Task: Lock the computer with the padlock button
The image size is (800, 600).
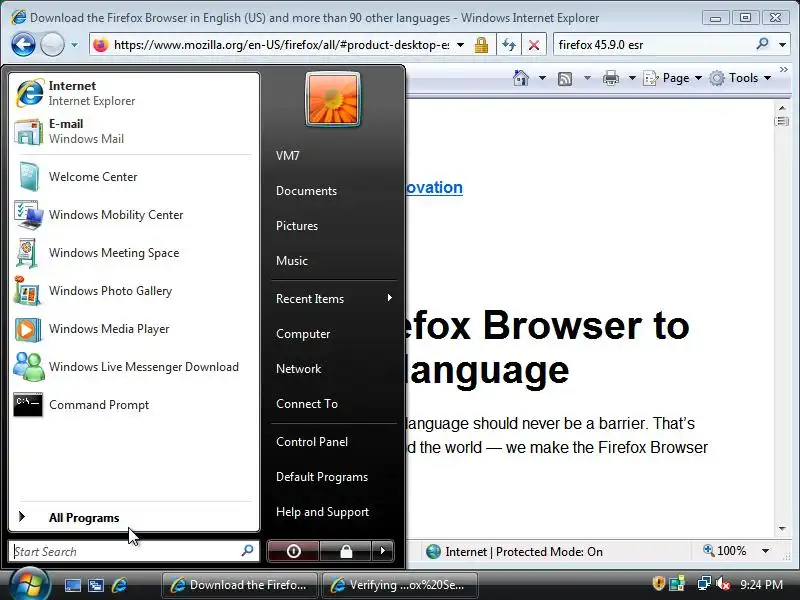Action: (x=346, y=551)
